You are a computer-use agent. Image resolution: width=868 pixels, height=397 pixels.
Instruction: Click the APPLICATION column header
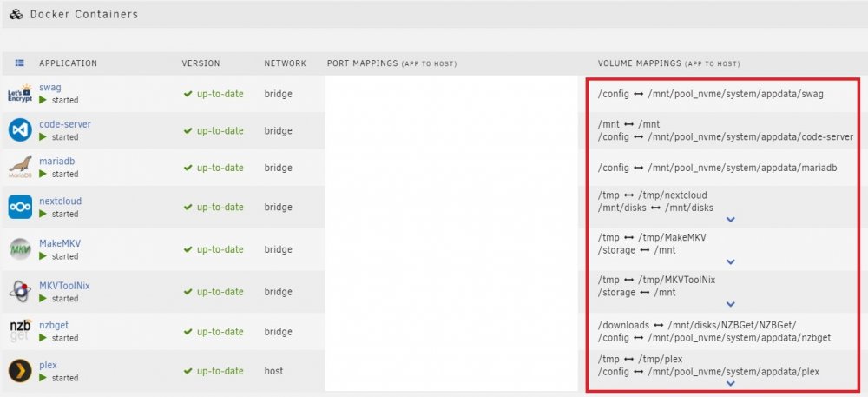coord(68,63)
